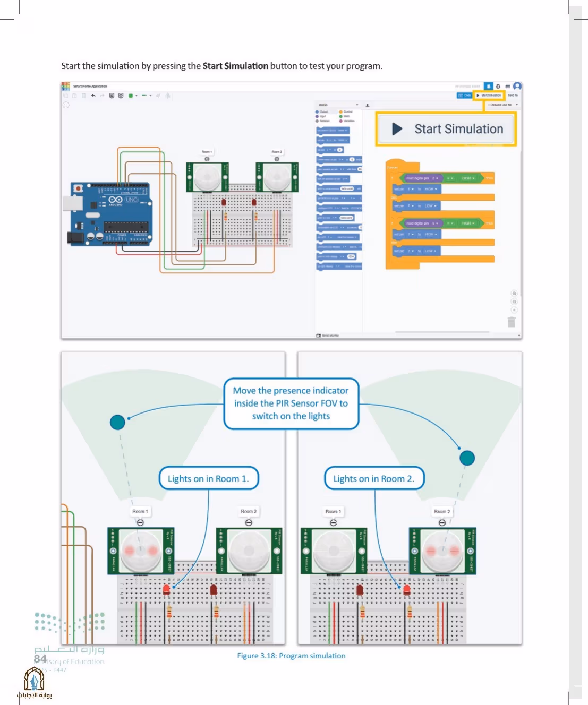
Task: Click the Room 2 label in the top editor canvas
Action: point(276,152)
